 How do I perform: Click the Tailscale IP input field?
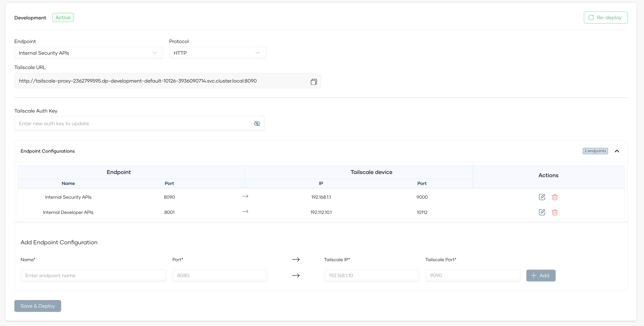point(371,275)
